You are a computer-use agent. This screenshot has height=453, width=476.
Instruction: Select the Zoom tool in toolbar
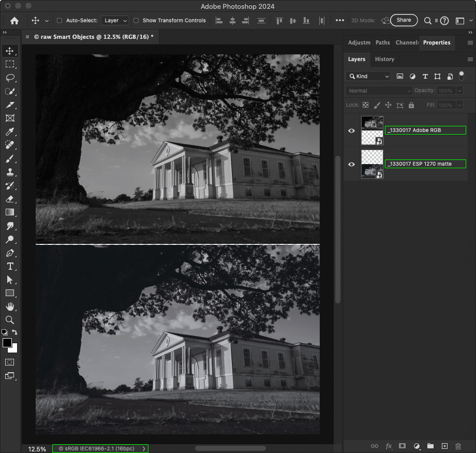click(x=10, y=319)
